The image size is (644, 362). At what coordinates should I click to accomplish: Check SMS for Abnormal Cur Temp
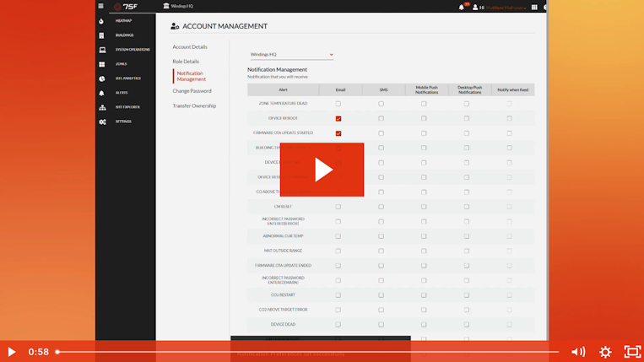(382, 236)
